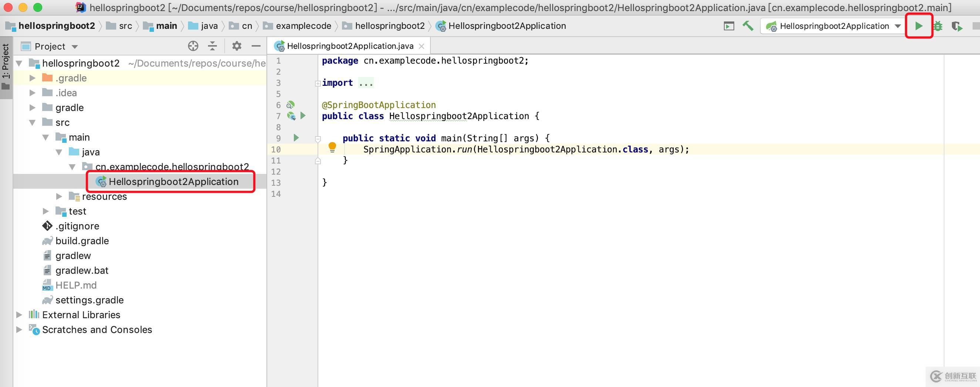
Task: Click the cn breadcrumb
Action: click(x=241, y=26)
